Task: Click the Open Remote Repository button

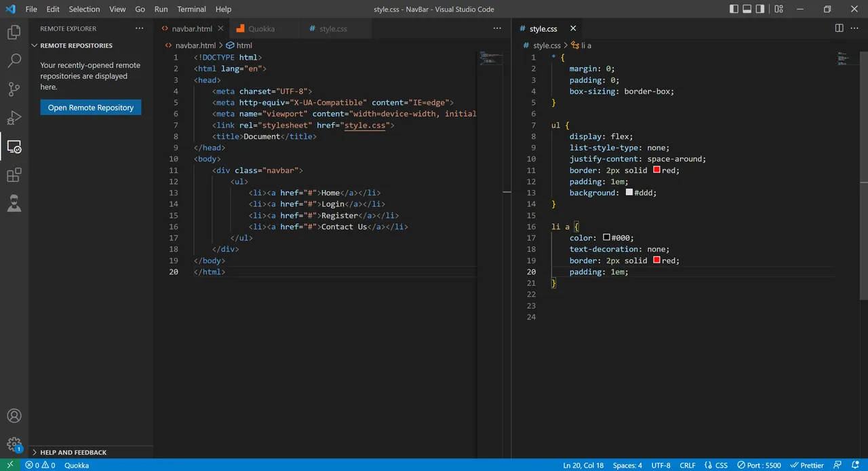Action: pos(91,107)
